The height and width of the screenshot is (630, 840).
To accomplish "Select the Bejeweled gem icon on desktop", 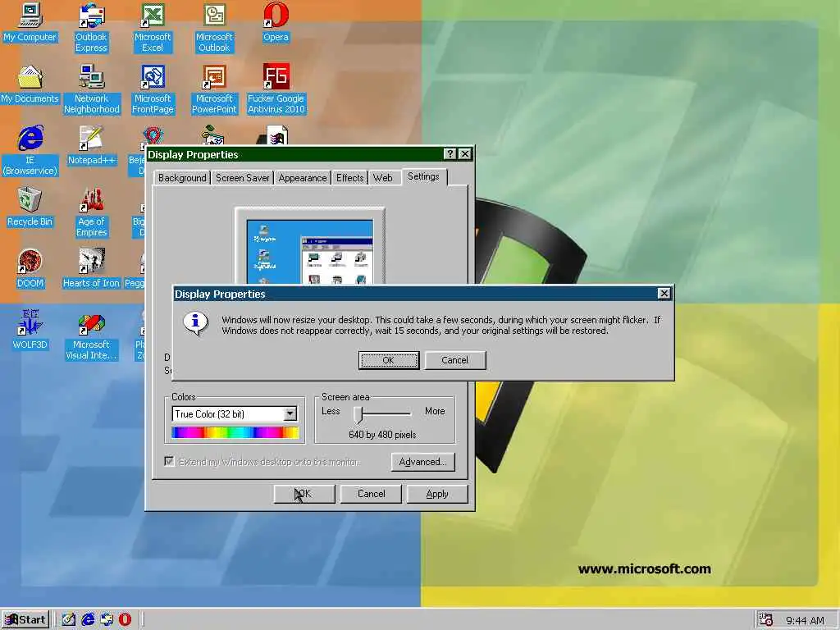I will [153, 135].
